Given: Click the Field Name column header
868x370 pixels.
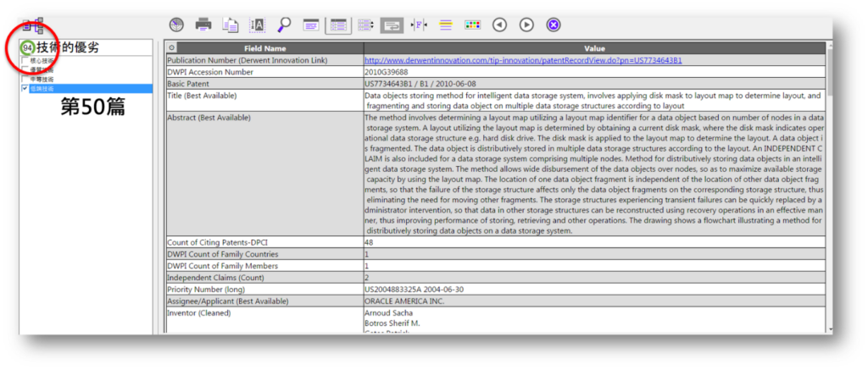Looking at the screenshot, I should [264, 48].
